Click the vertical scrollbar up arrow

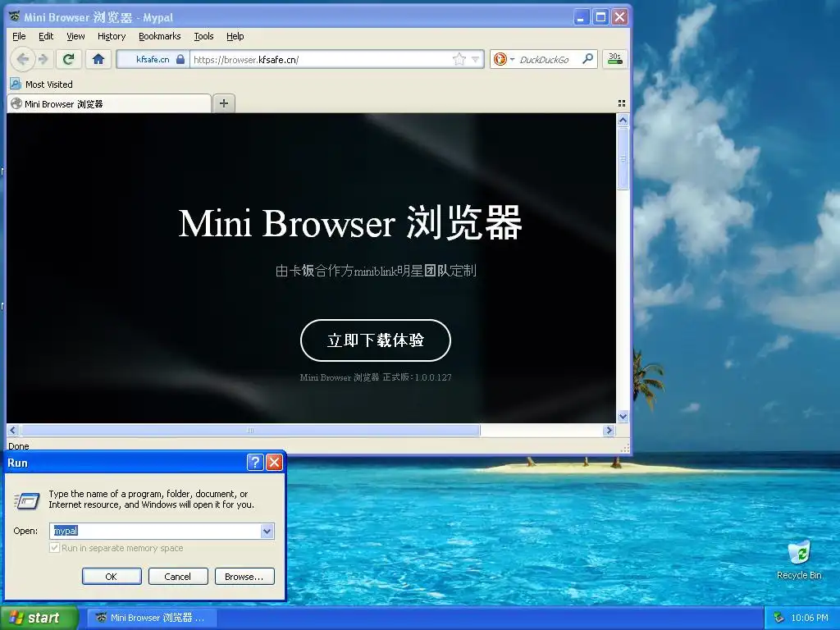623,120
